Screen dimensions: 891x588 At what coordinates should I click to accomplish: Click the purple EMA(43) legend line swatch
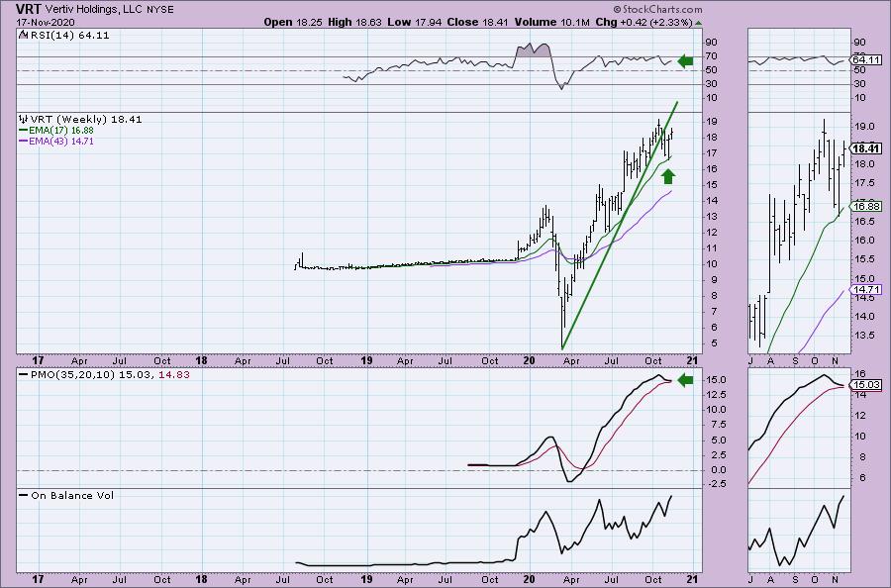23,142
